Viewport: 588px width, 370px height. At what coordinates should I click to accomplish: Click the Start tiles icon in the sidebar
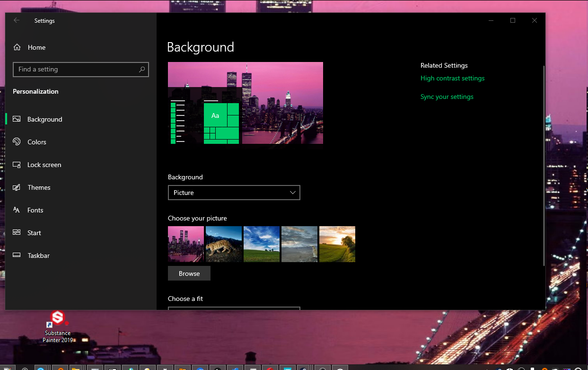17,232
